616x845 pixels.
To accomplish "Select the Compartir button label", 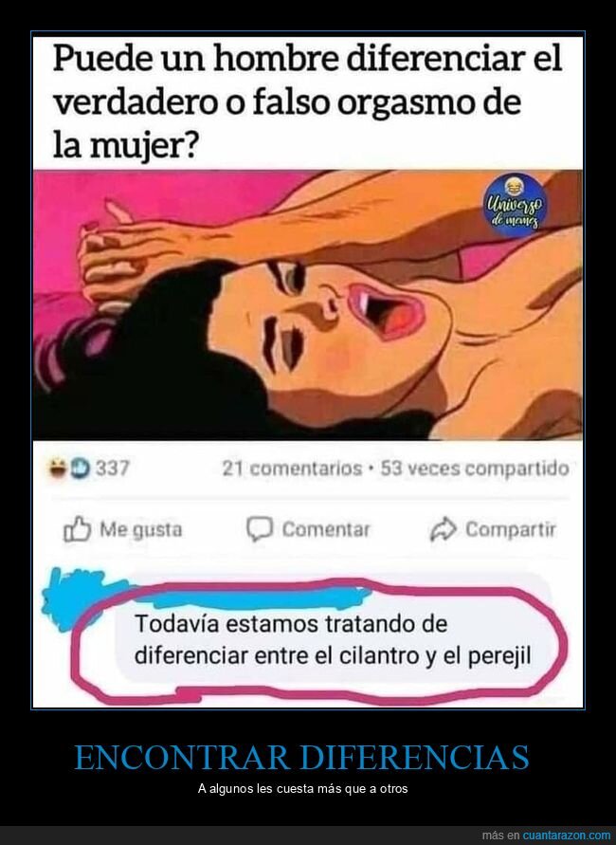I will tap(510, 529).
